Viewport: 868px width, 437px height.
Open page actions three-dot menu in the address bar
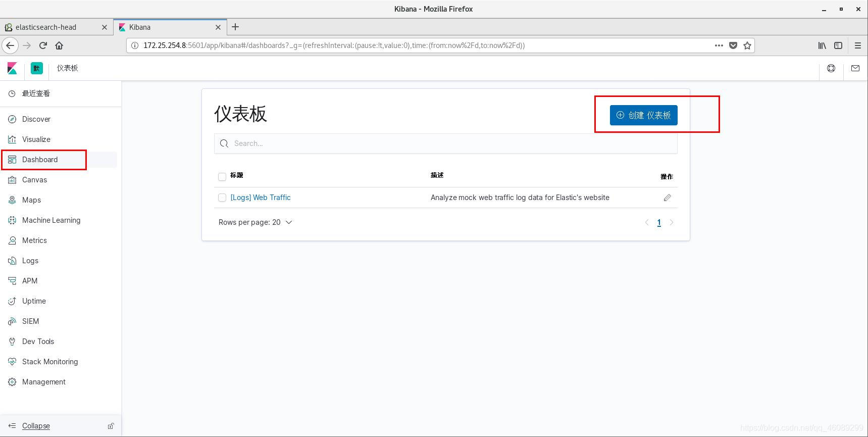coord(719,45)
